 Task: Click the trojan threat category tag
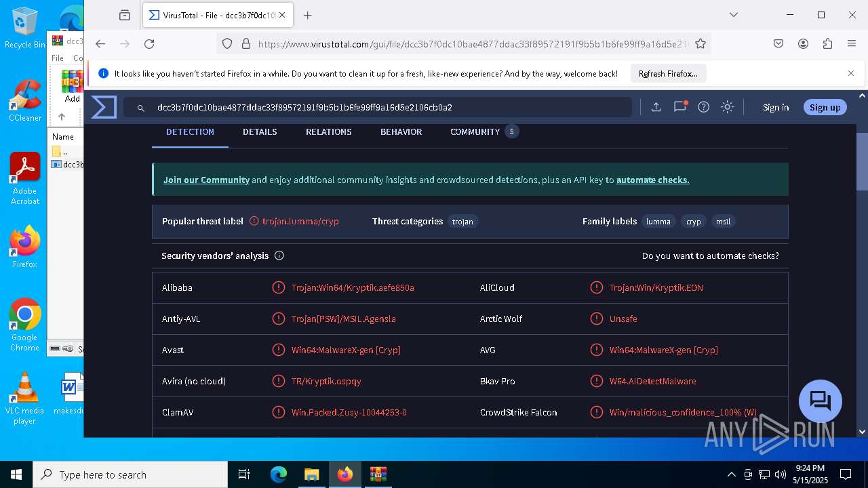[462, 221]
